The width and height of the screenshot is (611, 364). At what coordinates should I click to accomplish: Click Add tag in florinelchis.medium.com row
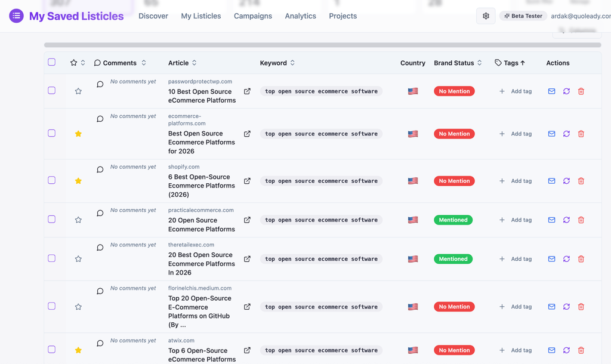(x=515, y=307)
